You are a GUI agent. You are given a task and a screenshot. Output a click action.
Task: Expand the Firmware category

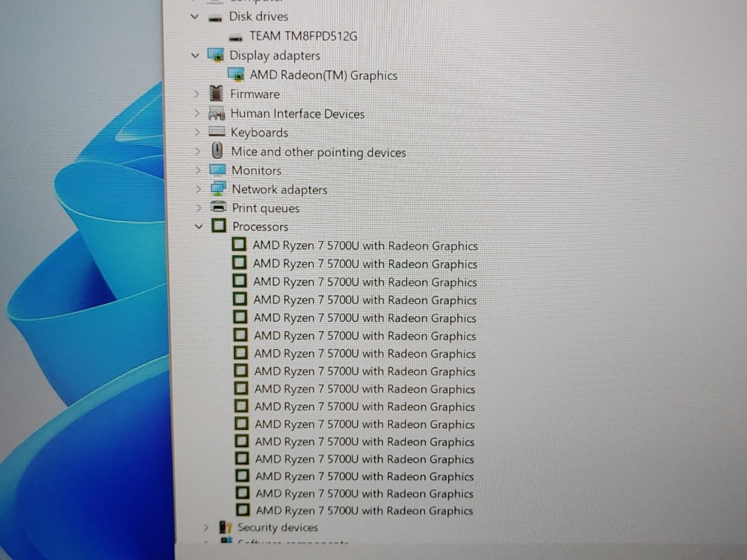click(196, 94)
